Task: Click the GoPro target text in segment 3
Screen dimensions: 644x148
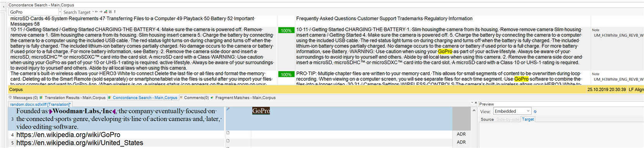Action: (261, 111)
